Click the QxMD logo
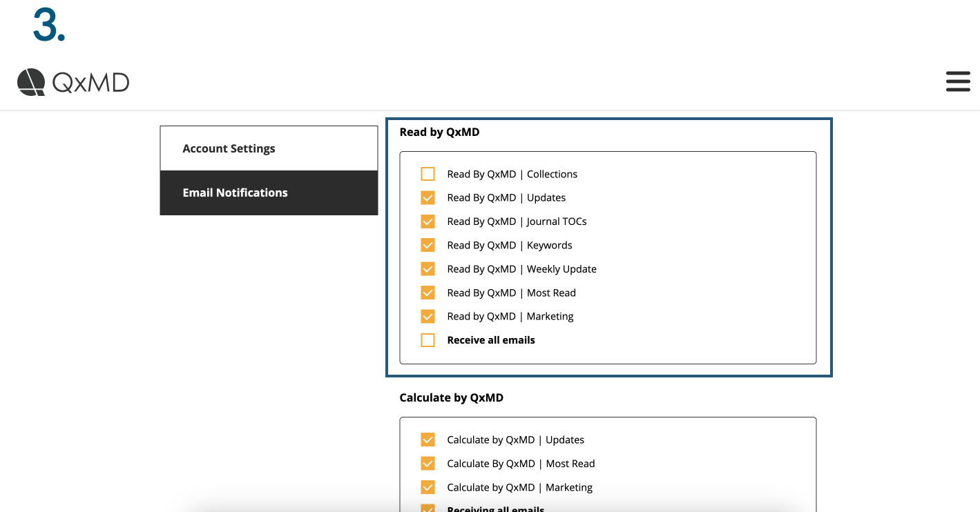 pos(73,82)
